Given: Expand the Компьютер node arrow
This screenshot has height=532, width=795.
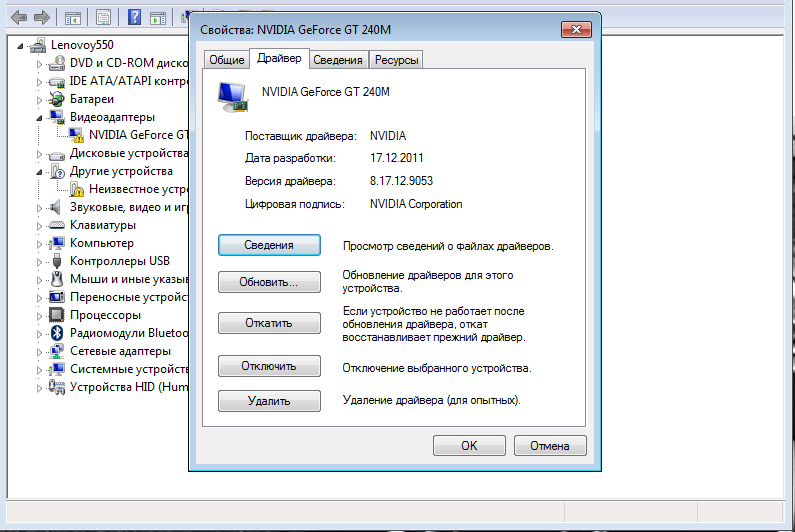Looking at the screenshot, I should [39, 244].
